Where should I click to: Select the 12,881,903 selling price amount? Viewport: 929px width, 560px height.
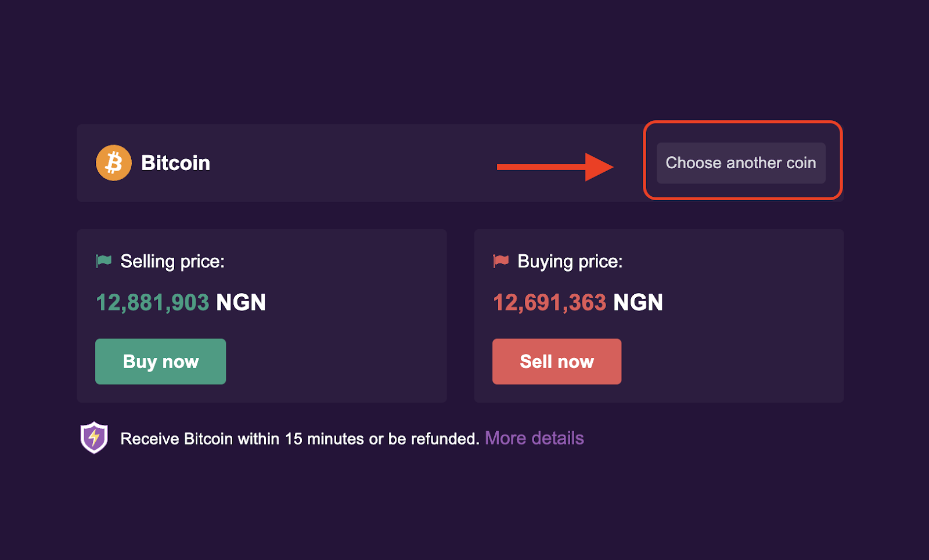[152, 302]
